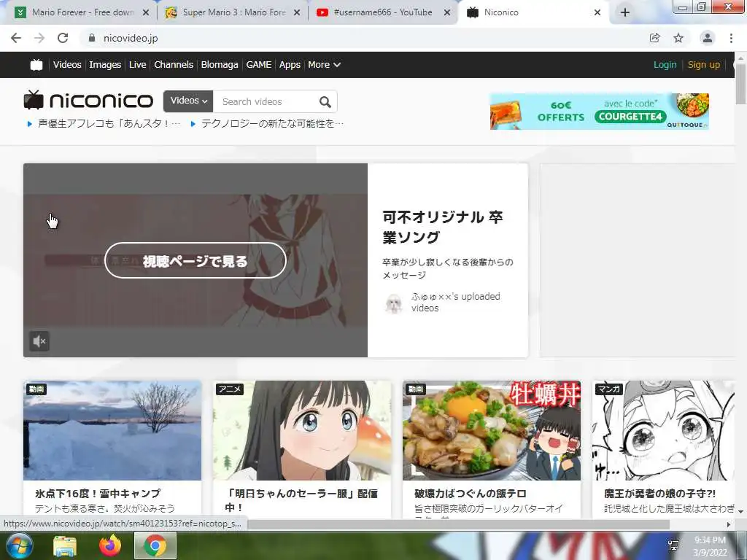Open Firefox from taskbar
The image size is (747, 560).
coord(110,545)
